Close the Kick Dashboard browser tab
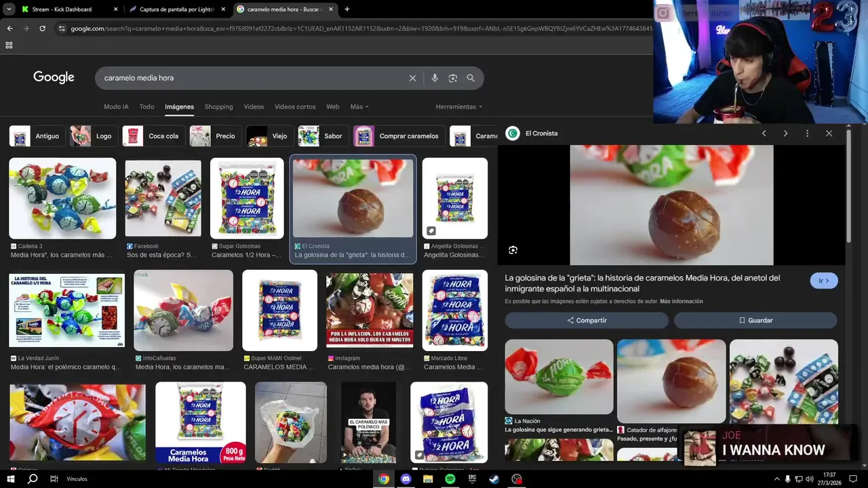Image resolution: width=868 pixels, height=488 pixels. pyautogui.click(x=115, y=9)
